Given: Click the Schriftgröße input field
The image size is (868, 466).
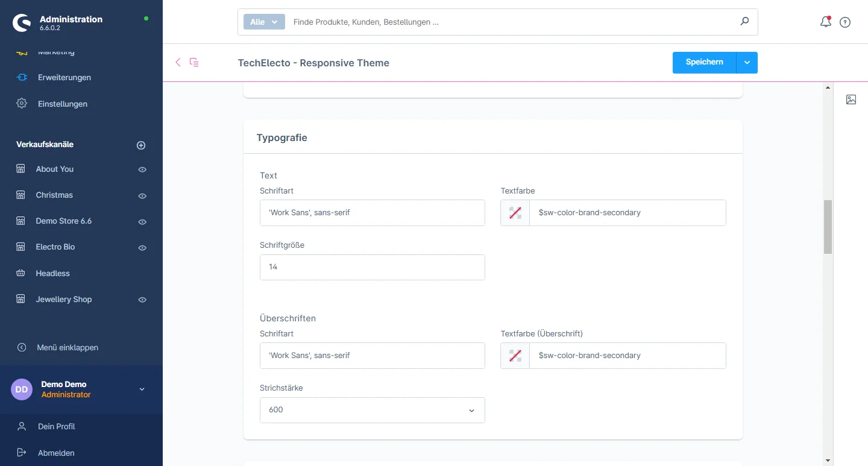Looking at the screenshot, I should click(372, 267).
